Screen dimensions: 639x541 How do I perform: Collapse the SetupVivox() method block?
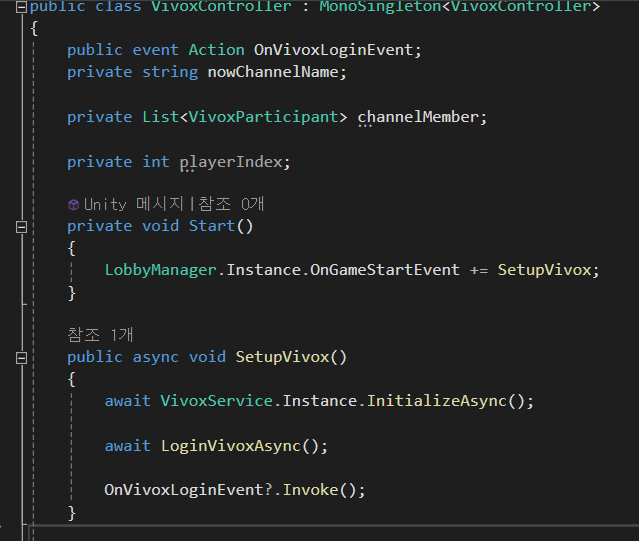[x=21, y=358]
